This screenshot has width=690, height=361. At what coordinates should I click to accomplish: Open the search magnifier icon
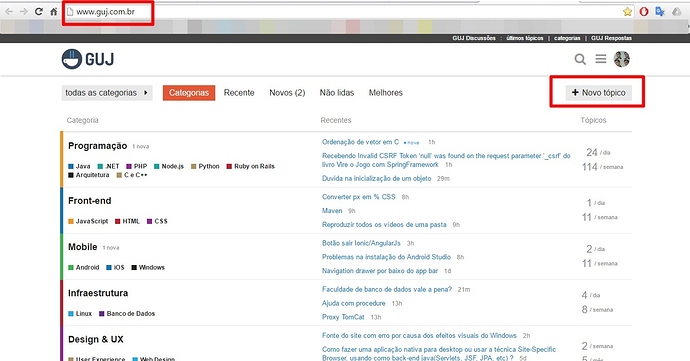580,59
